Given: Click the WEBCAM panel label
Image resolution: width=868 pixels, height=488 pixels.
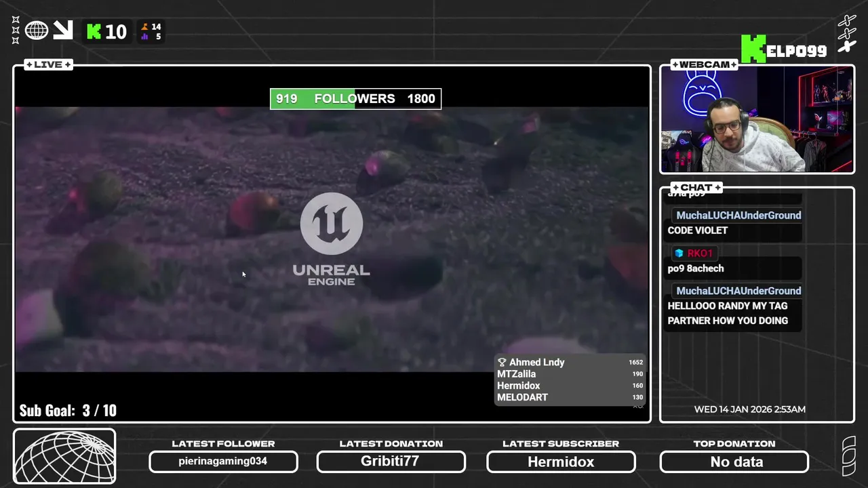Looking at the screenshot, I should 704,64.
